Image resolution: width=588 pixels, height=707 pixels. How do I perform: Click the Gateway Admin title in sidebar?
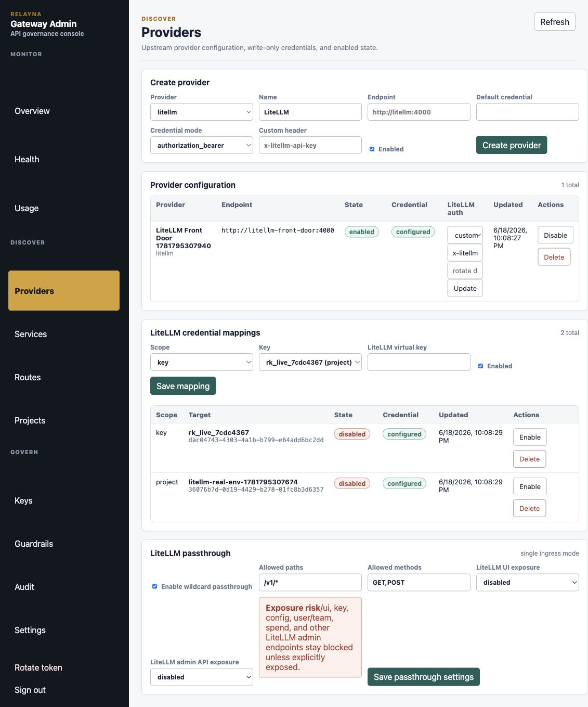point(44,24)
